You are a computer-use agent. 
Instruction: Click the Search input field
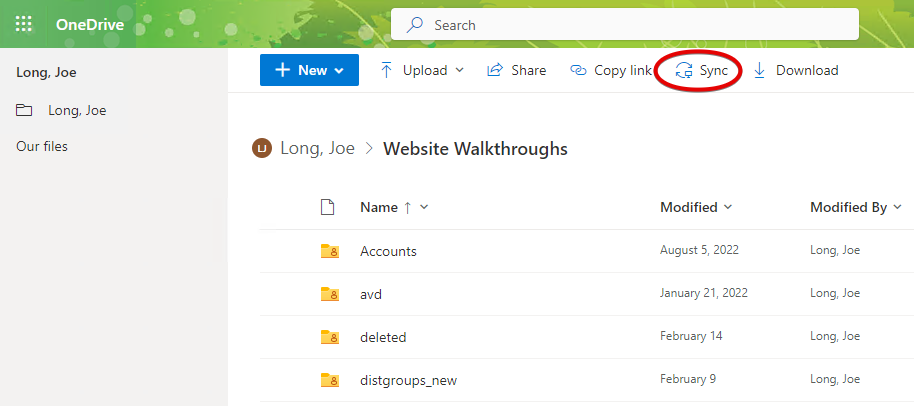click(x=640, y=24)
